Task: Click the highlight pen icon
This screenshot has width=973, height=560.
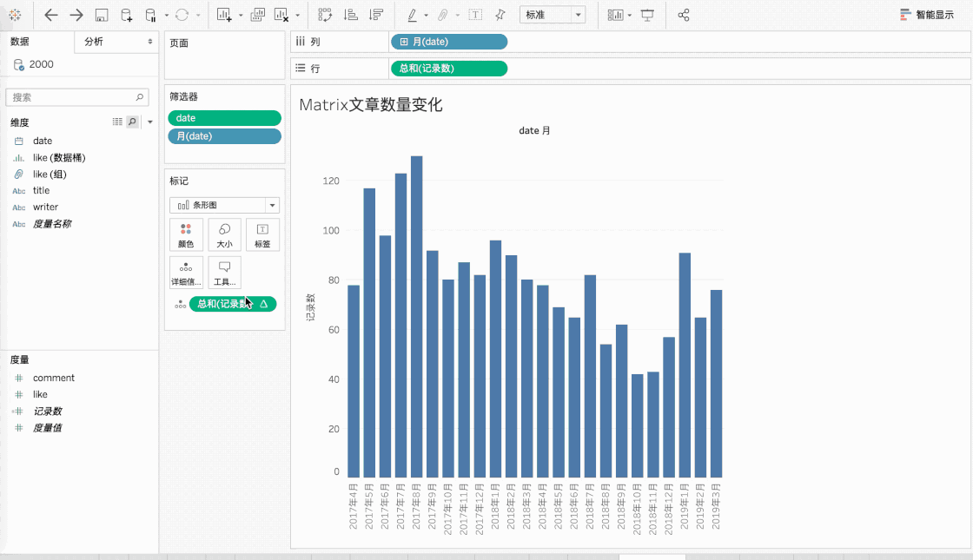Action: (412, 15)
